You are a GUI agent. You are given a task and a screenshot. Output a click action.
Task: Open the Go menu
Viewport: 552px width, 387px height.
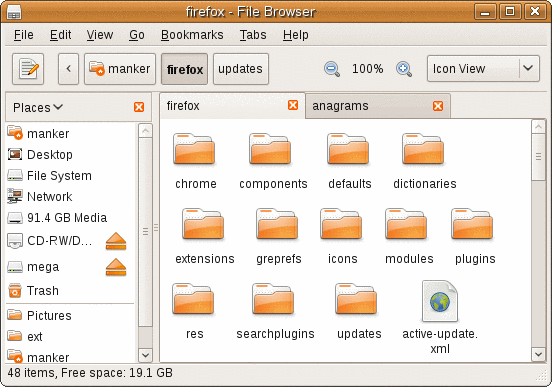coord(137,35)
